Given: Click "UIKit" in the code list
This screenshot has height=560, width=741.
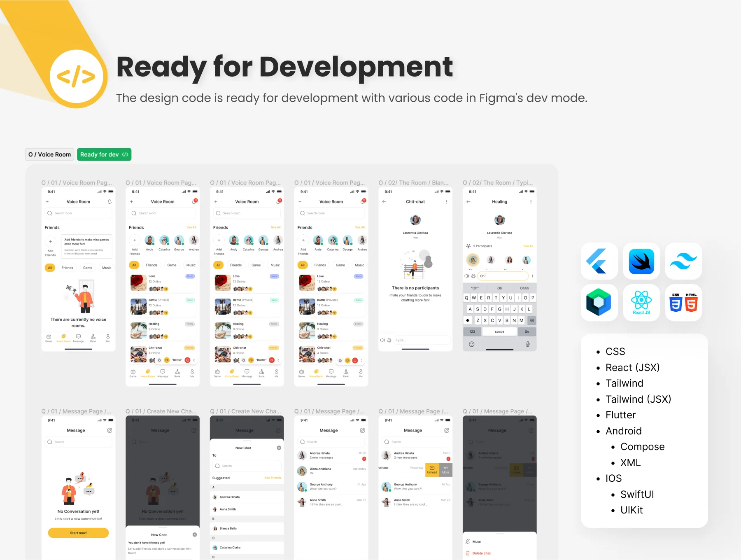Looking at the screenshot, I should point(631,510).
